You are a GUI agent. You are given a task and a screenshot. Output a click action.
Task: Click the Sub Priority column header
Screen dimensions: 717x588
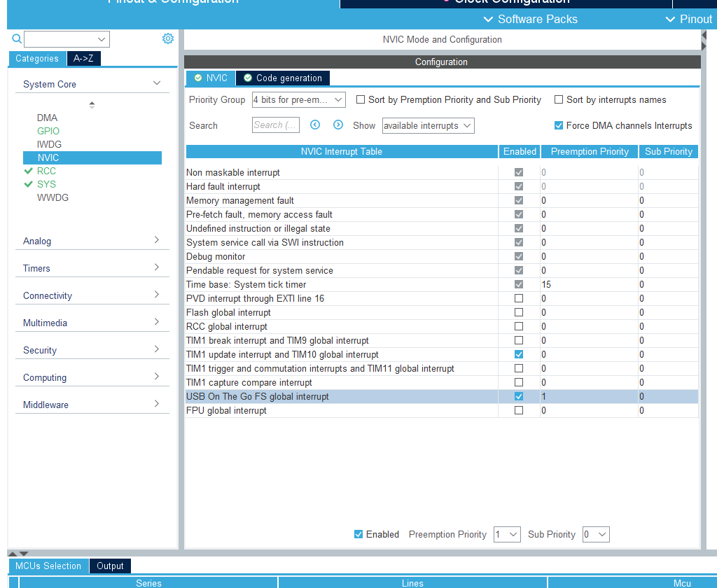[x=669, y=151]
